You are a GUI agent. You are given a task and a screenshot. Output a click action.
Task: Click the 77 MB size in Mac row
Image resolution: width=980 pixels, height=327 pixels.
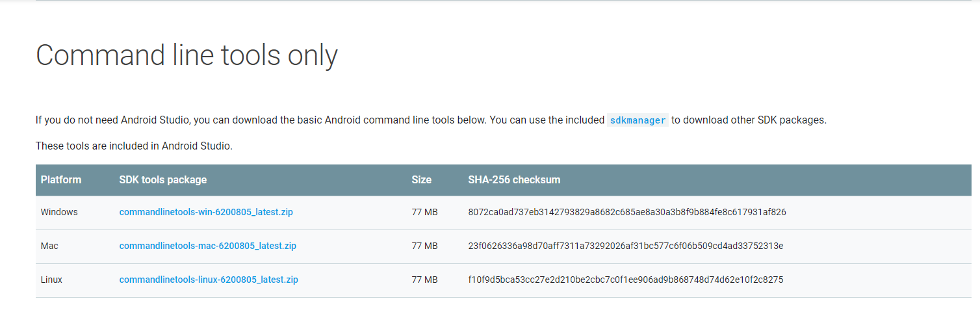click(424, 246)
